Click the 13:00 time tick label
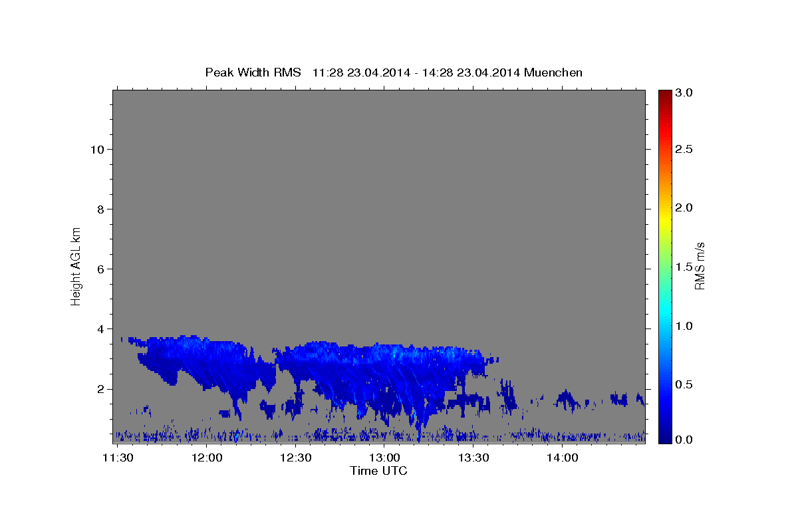This screenshot has height=532, width=798. coord(384,458)
